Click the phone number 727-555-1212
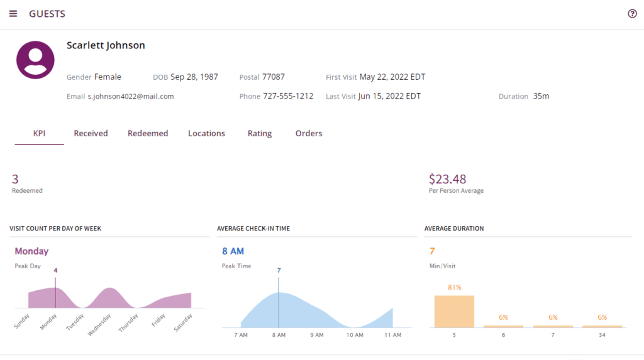The height and width of the screenshot is (360, 644). [x=287, y=97]
